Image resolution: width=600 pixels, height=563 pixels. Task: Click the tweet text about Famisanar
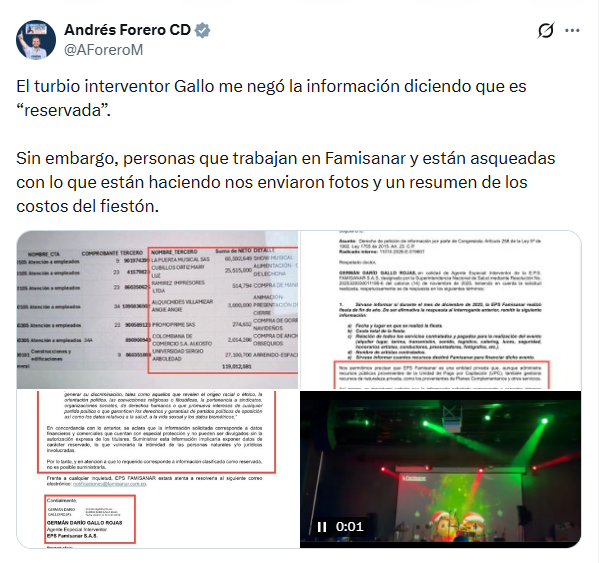(x=285, y=182)
